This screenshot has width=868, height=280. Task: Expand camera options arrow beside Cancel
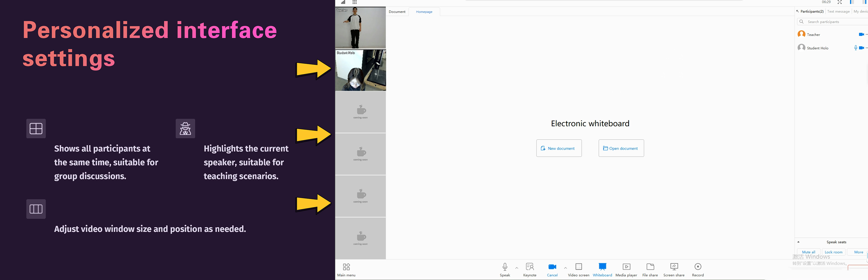565,268
